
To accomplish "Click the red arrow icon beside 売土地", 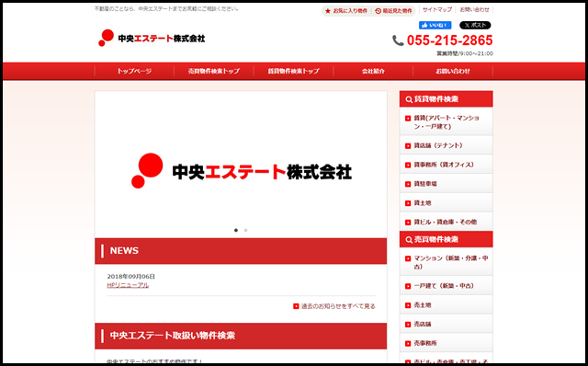I will click(x=408, y=305).
